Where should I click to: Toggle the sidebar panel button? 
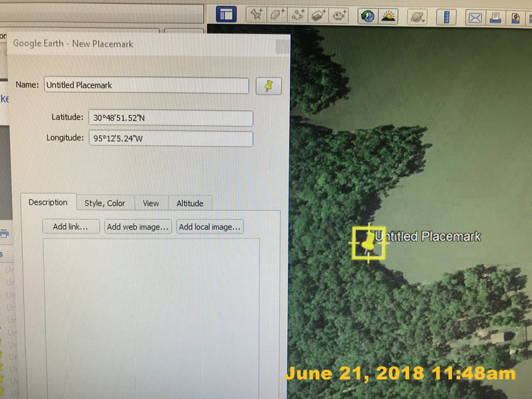[x=226, y=15]
